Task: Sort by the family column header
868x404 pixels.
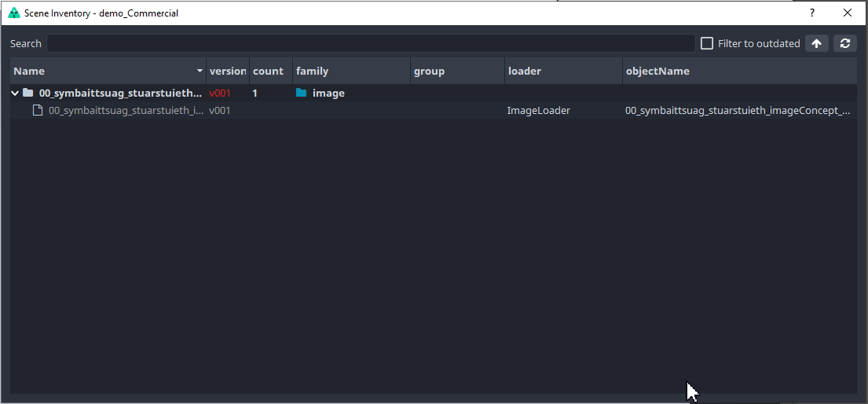Action: click(350, 72)
